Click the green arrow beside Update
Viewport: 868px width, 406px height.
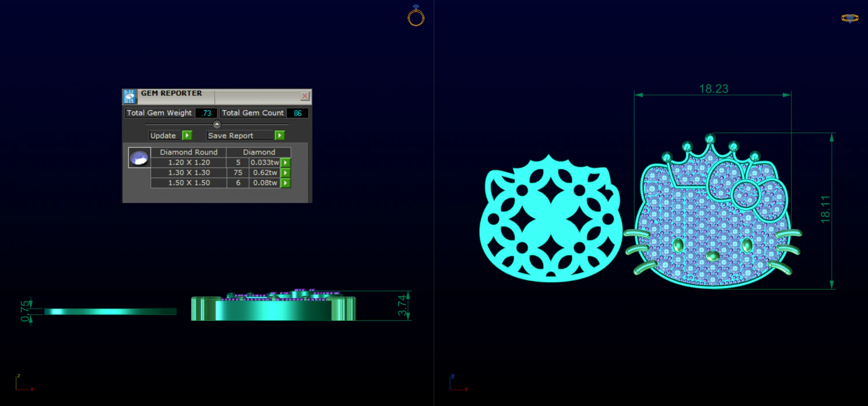tap(187, 136)
